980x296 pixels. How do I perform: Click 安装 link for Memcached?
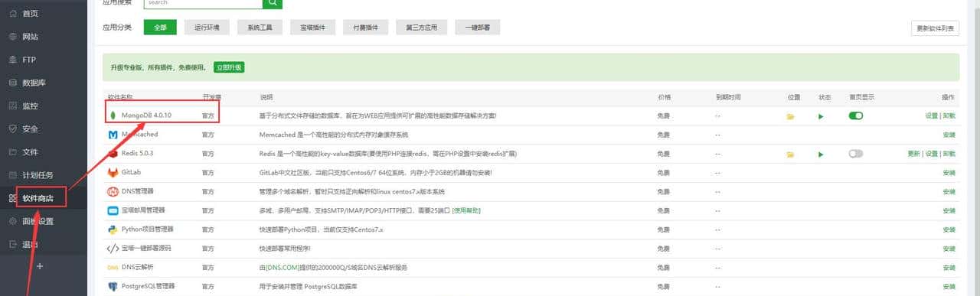point(949,135)
